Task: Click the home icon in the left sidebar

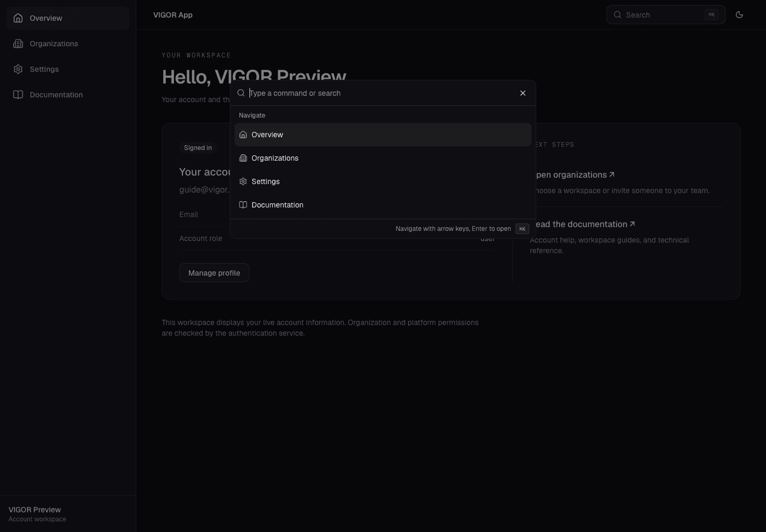Action: point(18,18)
